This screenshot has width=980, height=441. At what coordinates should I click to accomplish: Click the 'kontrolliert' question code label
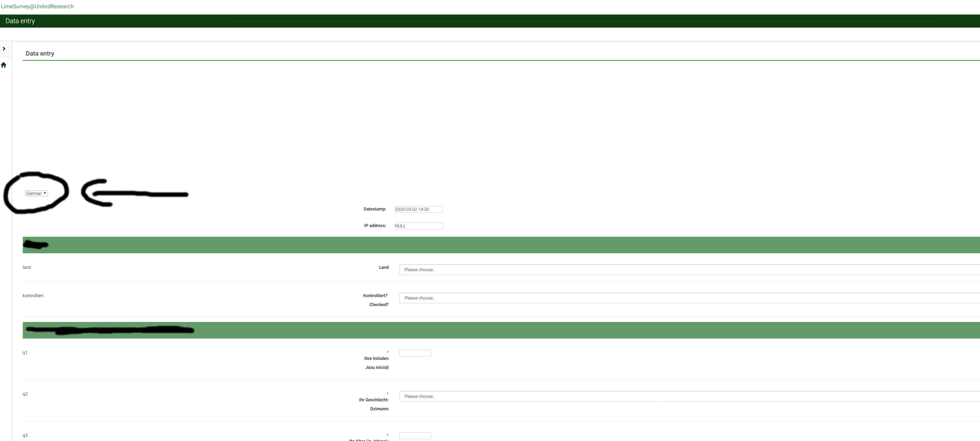pyautogui.click(x=33, y=296)
